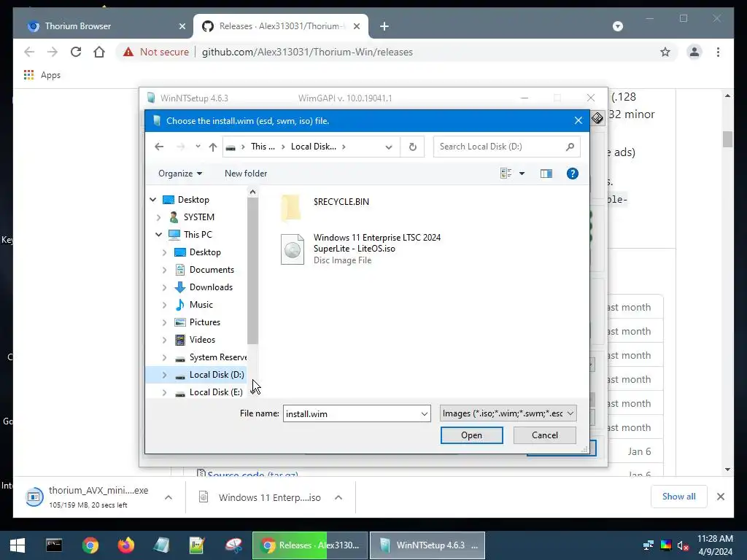Change view layout icon in dialog
This screenshot has height=560, width=747.
(x=506, y=174)
